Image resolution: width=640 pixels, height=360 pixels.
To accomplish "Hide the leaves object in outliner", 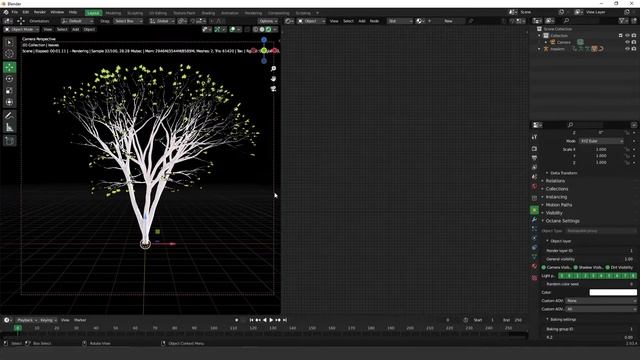I will [x=627, y=49].
